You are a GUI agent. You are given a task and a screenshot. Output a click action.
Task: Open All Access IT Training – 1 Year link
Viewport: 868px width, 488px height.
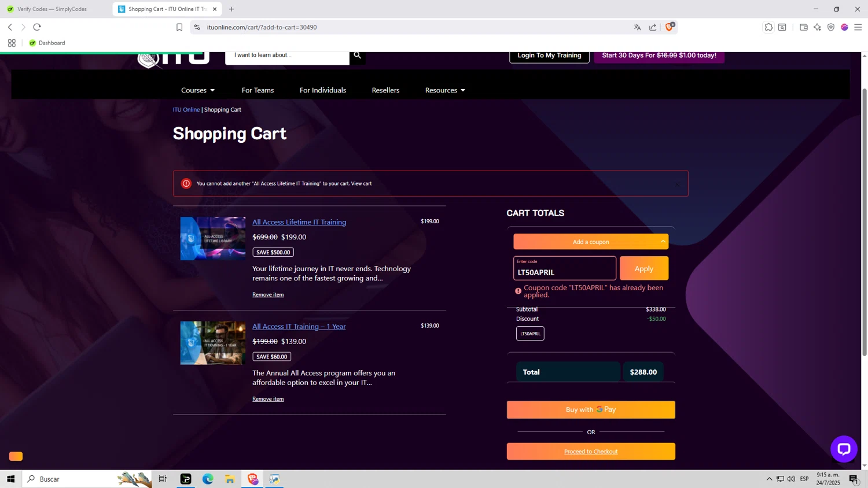click(x=299, y=326)
